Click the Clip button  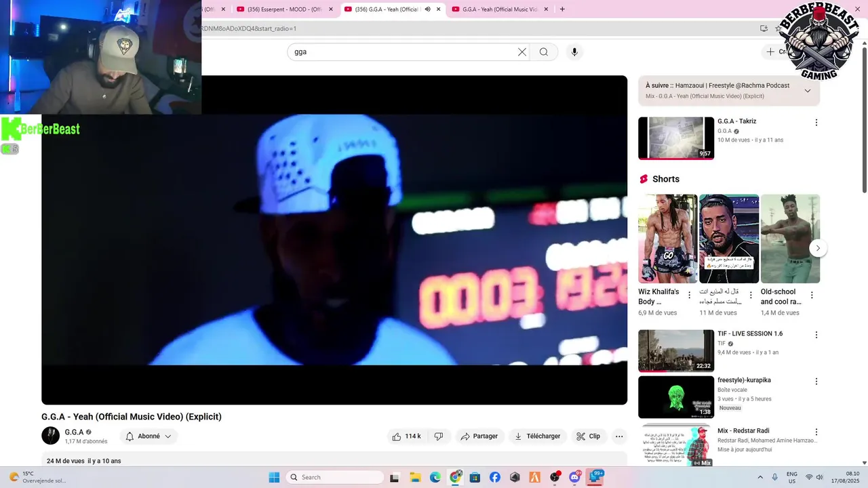tap(588, 436)
